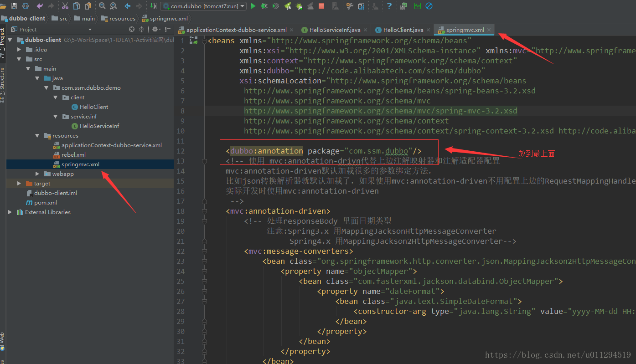Switch to HelloServiceInf.java tab
The image size is (636, 364).
pos(334,30)
